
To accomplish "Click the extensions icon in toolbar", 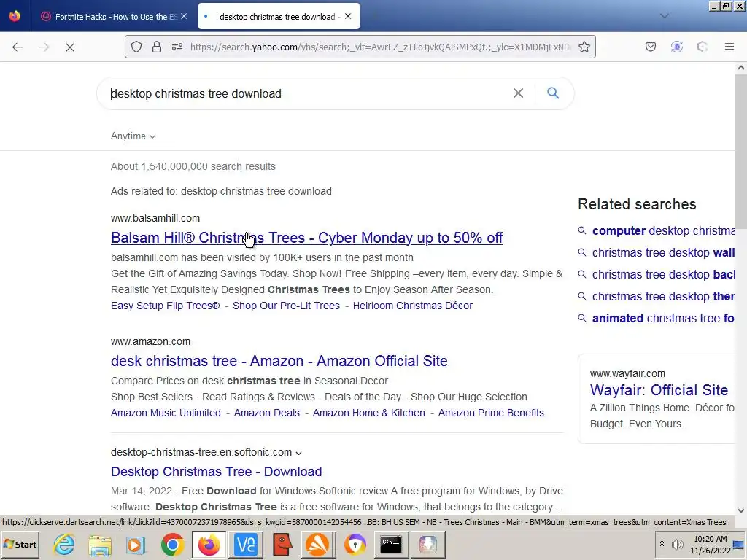I will point(703,47).
